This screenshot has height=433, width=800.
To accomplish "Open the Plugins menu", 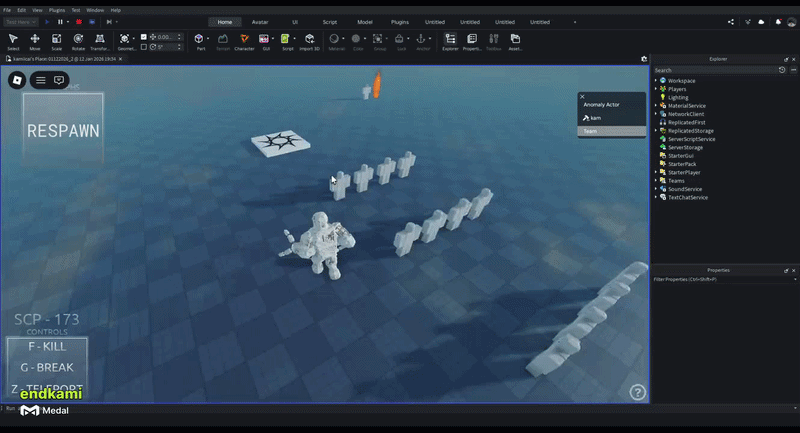I will click(57, 10).
